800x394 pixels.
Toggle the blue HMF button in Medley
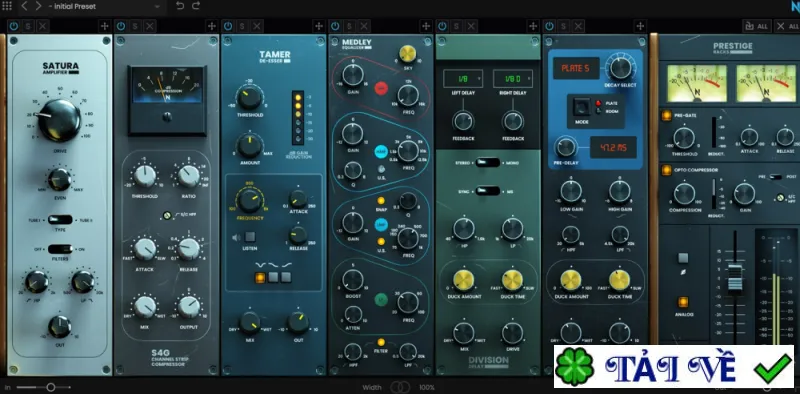pyautogui.click(x=381, y=152)
